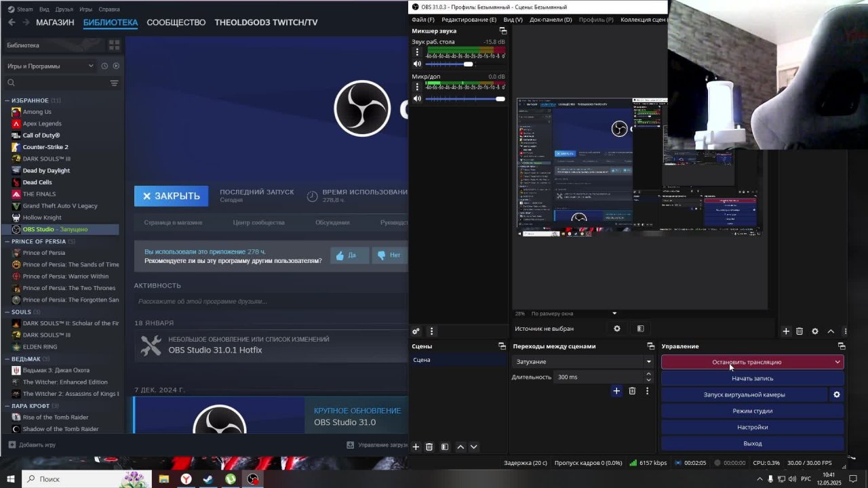The image size is (868, 488).
Task: Click the OBS Выход button
Action: click(x=753, y=443)
